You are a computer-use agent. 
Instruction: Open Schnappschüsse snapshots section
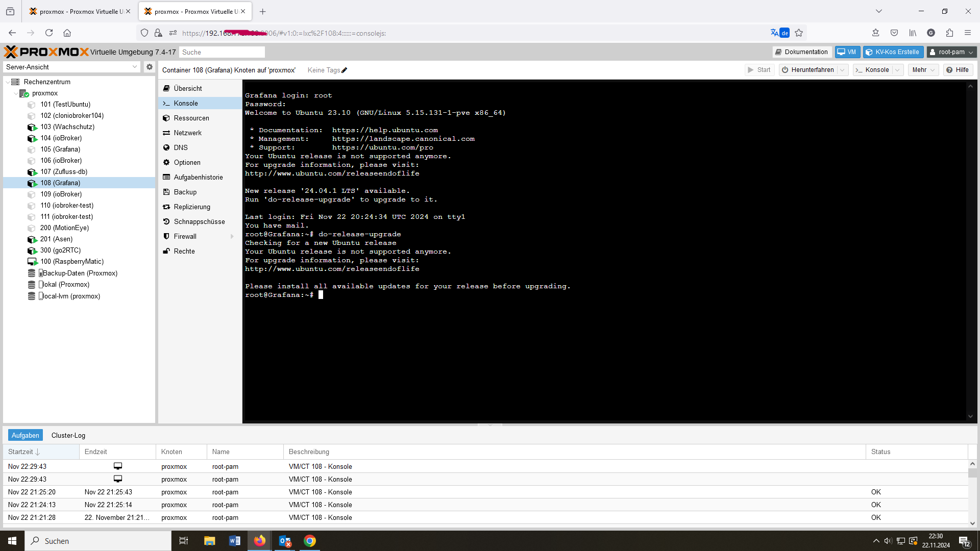199,222
